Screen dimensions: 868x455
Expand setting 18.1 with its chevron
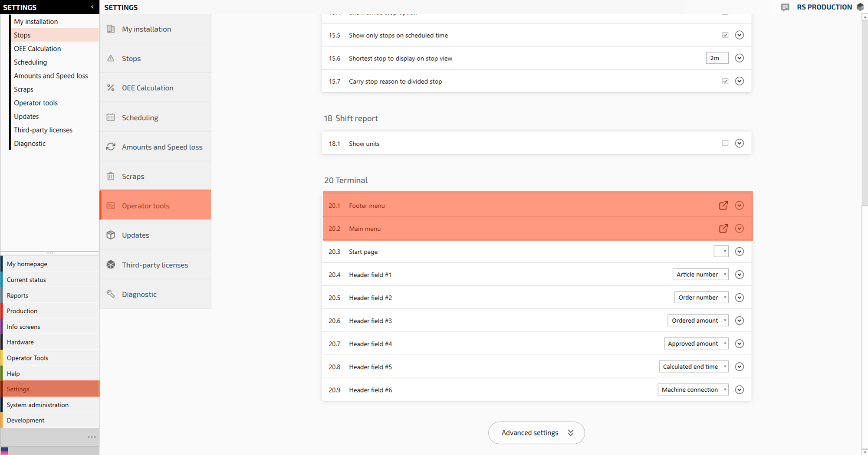(x=740, y=143)
